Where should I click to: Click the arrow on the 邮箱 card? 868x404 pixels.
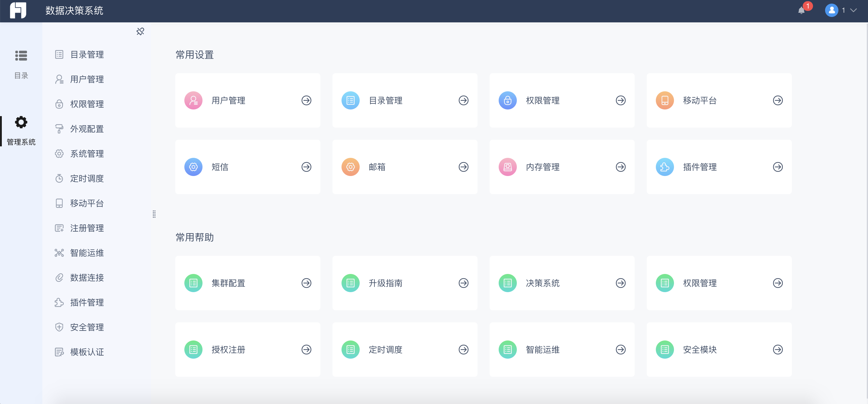point(464,167)
